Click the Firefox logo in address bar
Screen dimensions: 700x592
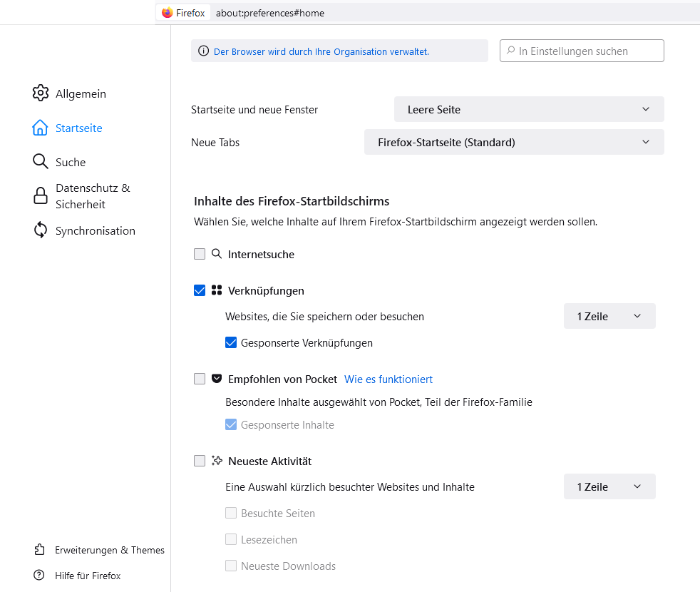(x=168, y=13)
